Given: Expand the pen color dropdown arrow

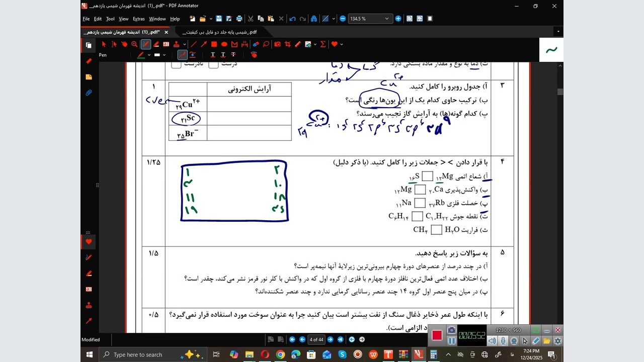Looking at the screenshot, I should coord(149,55).
